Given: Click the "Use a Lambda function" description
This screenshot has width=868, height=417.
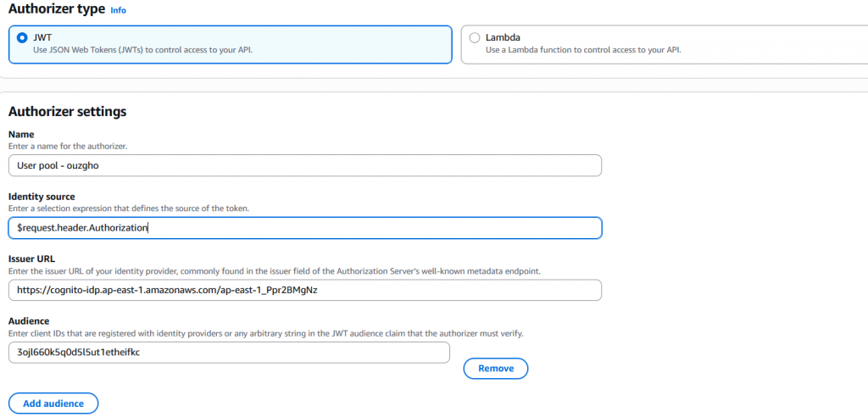Looking at the screenshot, I should pos(583,50).
